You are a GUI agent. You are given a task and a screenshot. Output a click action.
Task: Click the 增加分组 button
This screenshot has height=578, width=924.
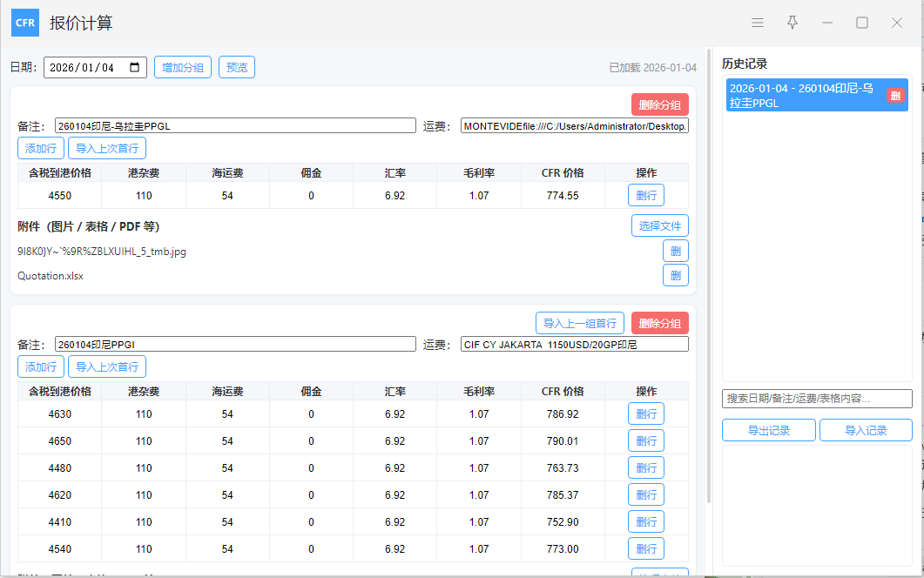183,67
